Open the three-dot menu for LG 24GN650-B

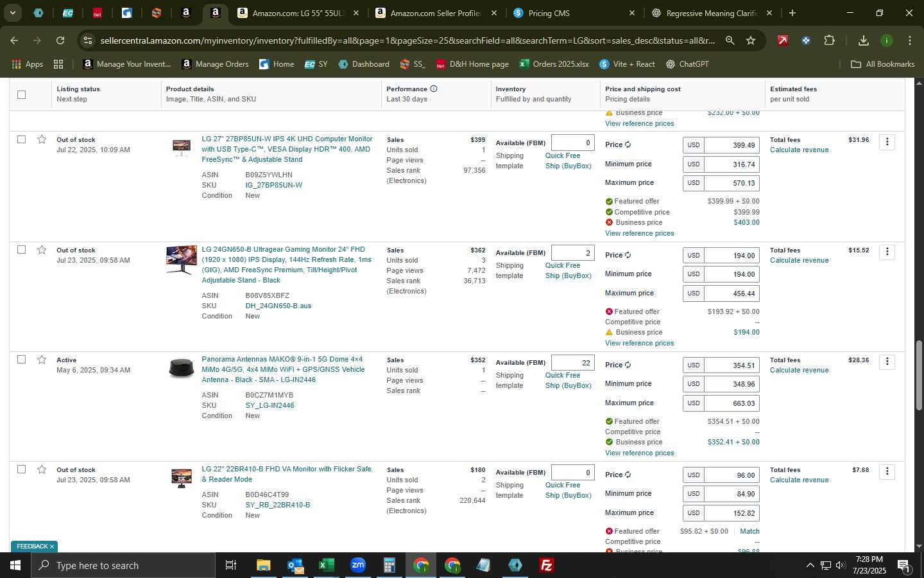pyautogui.click(x=887, y=252)
